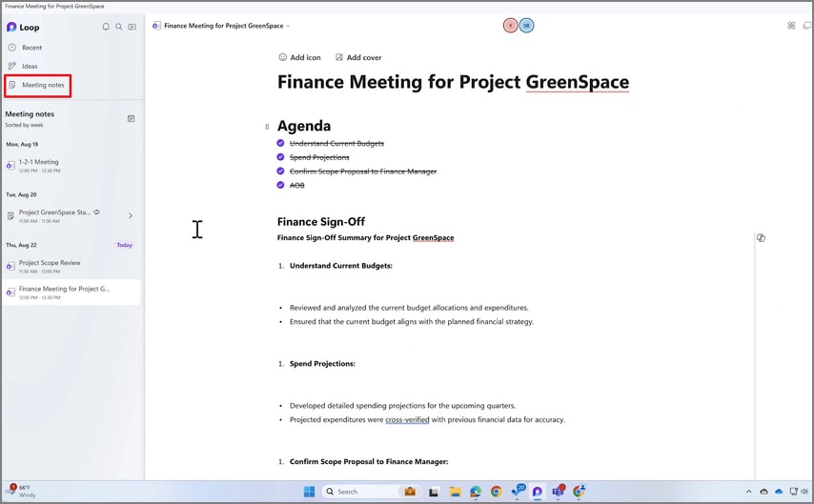This screenshot has height=504, width=814.
Task: Expand the Project GreenSpace Sta... chevron
Action: (131, 215)
